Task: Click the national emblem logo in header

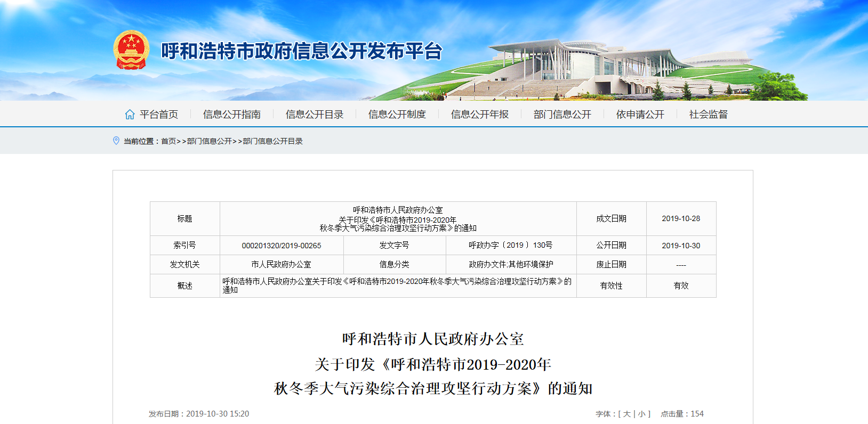Action: [x=131, y=50]
